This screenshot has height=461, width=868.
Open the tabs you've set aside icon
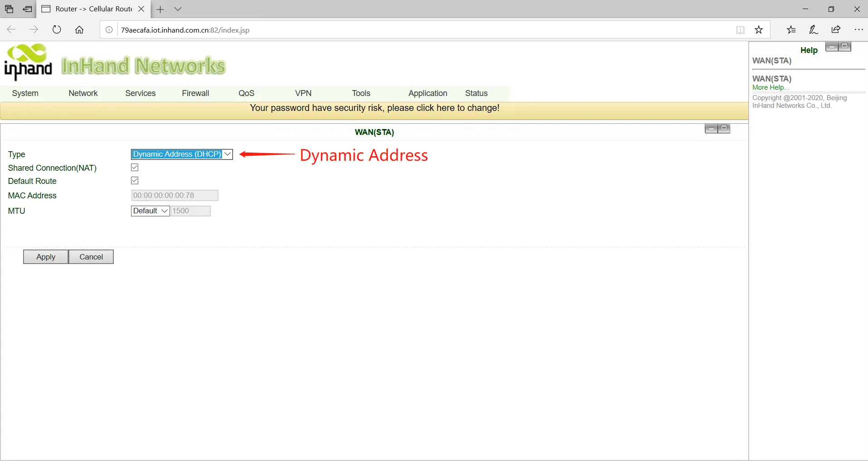point(9,9)
